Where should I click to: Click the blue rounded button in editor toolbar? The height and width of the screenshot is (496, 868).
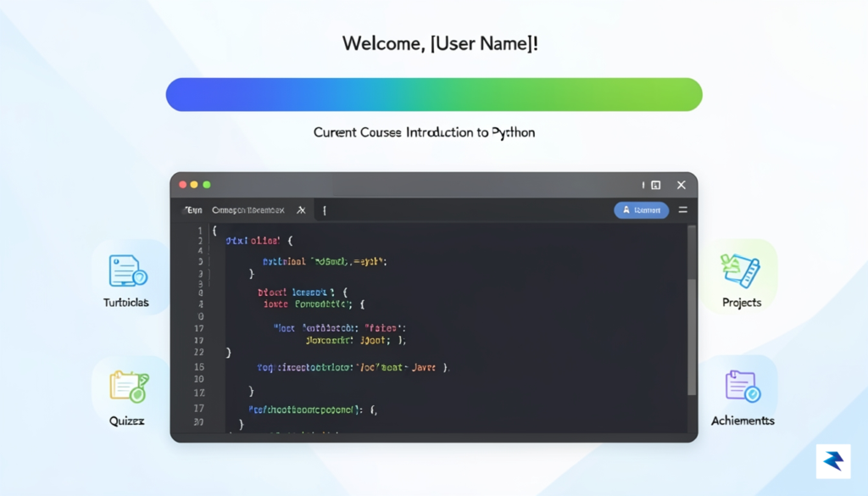(641, 210)
